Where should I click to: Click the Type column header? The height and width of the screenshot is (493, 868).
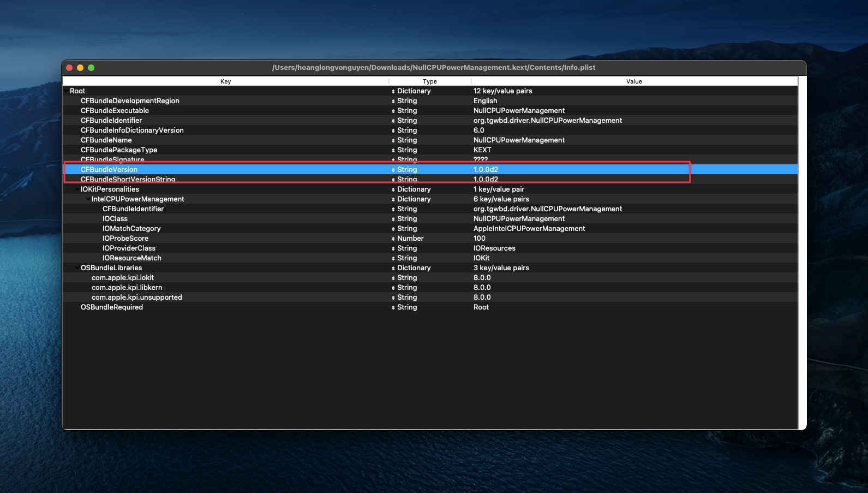(x=429, y=81)
